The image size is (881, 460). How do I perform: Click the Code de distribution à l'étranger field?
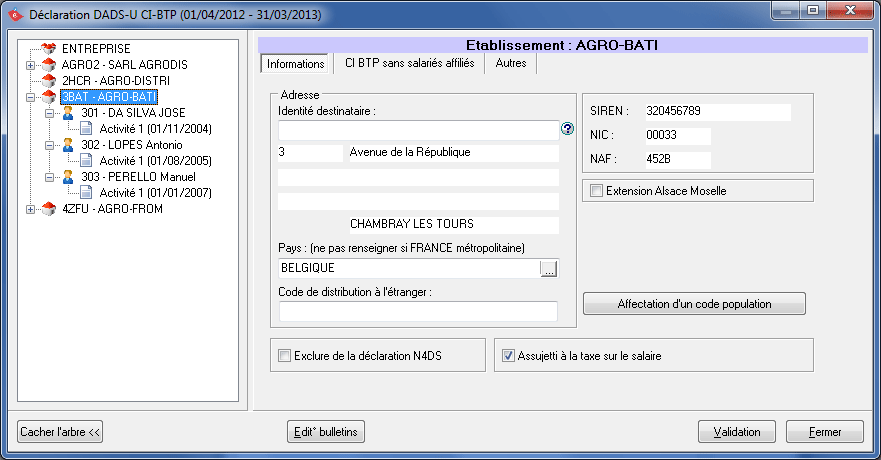point(417,311)
